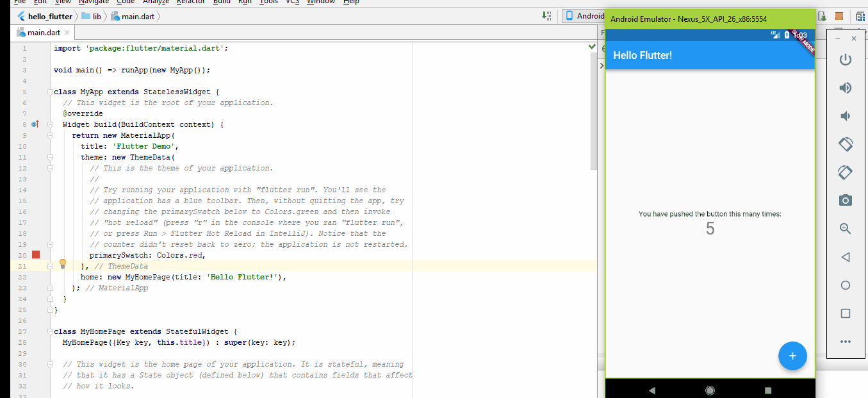Tap the Home circle in emulator side toolbar
The height and width of the screenshot is (398, 868).
(x=846, y=285)
